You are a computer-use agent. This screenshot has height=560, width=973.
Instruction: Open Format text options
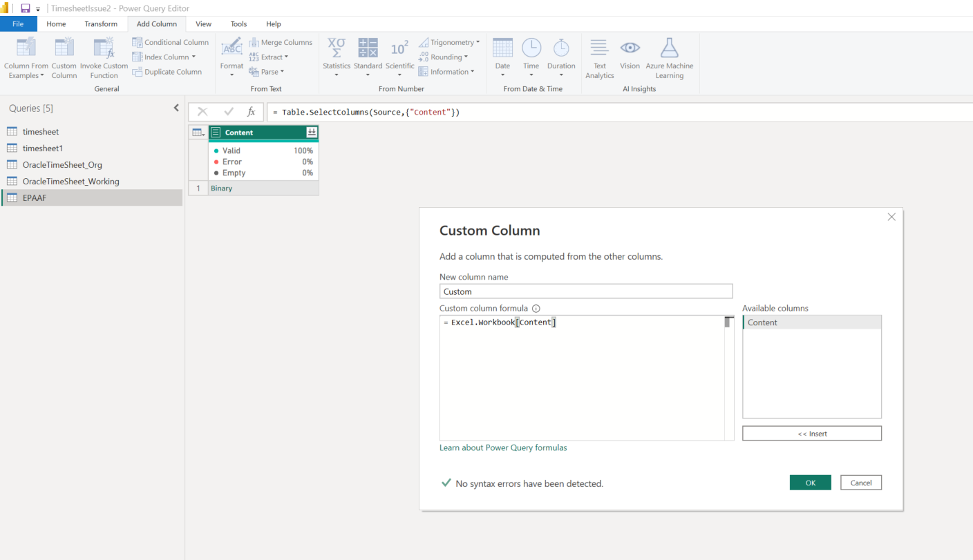point(232,59)
